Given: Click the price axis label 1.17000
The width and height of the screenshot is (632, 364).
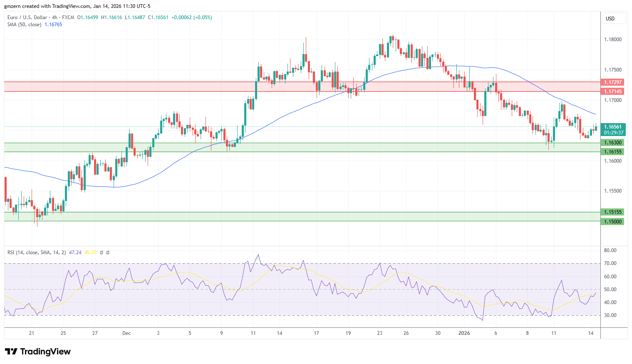Looking at the screenshot, I should click(x=613, y=100).
